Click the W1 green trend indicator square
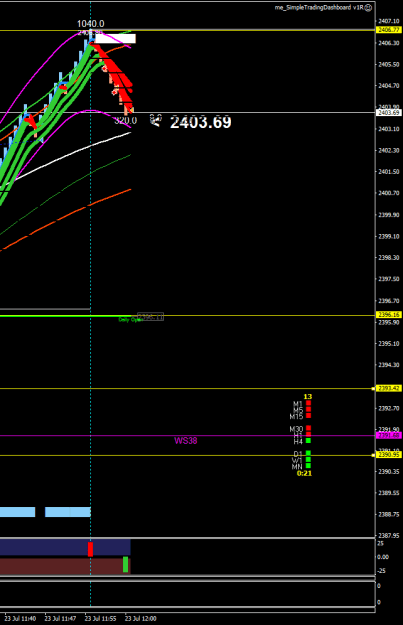Viewport: 403px width, 625px height. 308,460
